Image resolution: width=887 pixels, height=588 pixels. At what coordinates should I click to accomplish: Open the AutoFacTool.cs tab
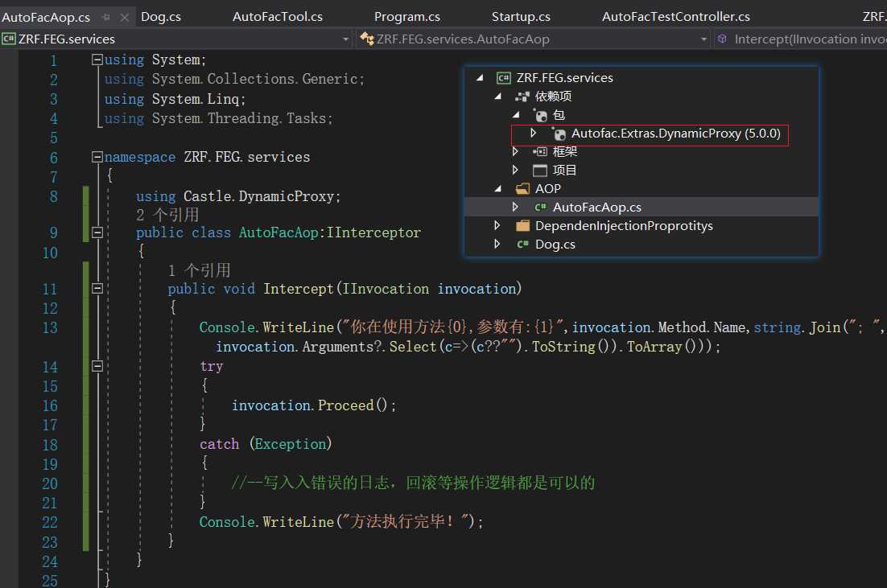coord(277,17)
